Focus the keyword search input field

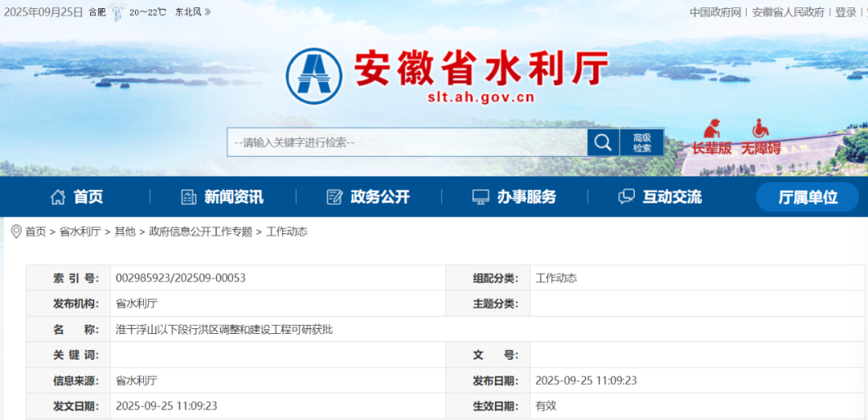pyautogui.click(x=407, y=142)
